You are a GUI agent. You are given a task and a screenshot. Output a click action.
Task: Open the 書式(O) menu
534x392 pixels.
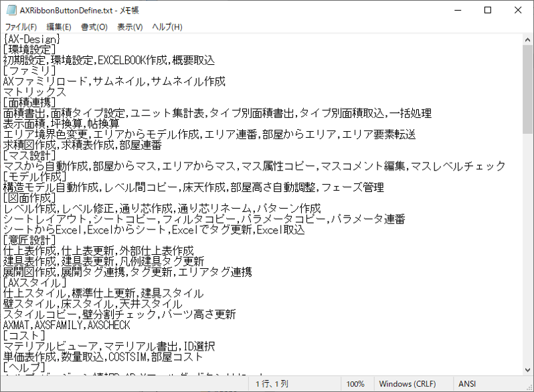coord(94,27)
